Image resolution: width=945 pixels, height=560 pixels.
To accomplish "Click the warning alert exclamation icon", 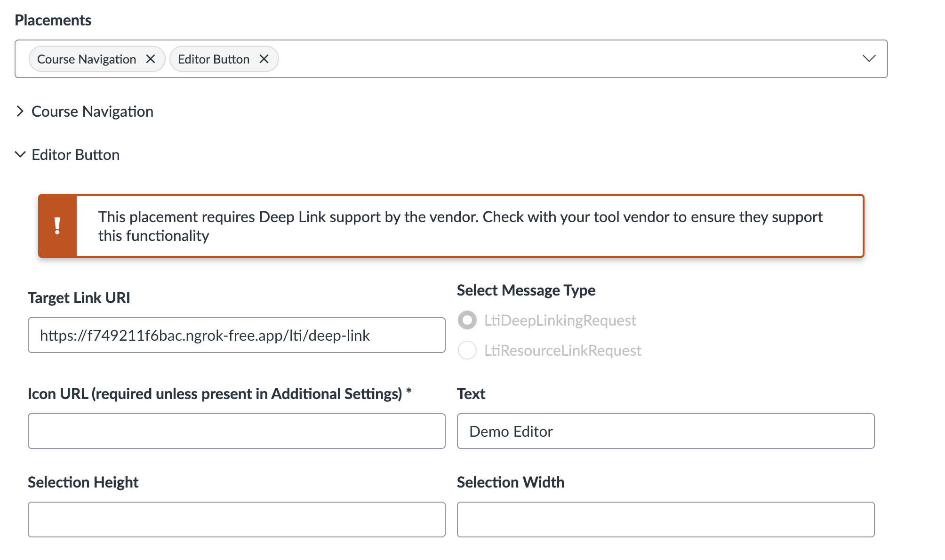I will (58, 226).
